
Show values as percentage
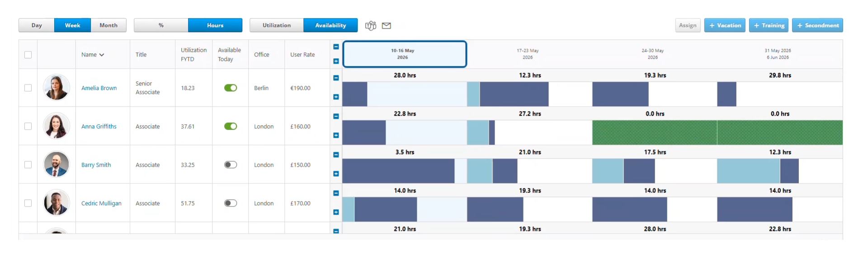pyautogui.click(x=161, y=25)
